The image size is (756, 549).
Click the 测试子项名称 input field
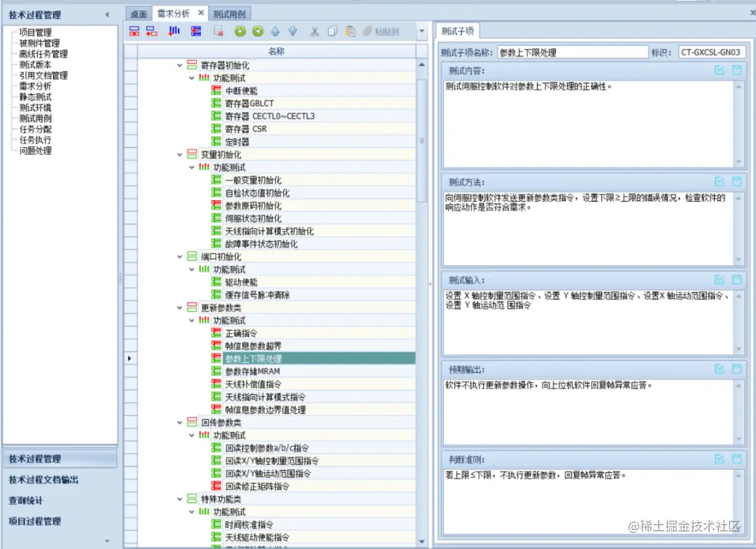click(573, 52)
